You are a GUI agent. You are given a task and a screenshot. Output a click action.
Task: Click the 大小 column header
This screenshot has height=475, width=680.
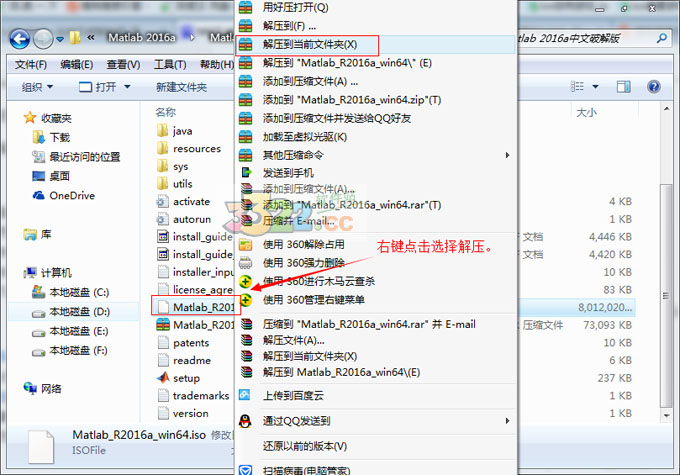586,113
